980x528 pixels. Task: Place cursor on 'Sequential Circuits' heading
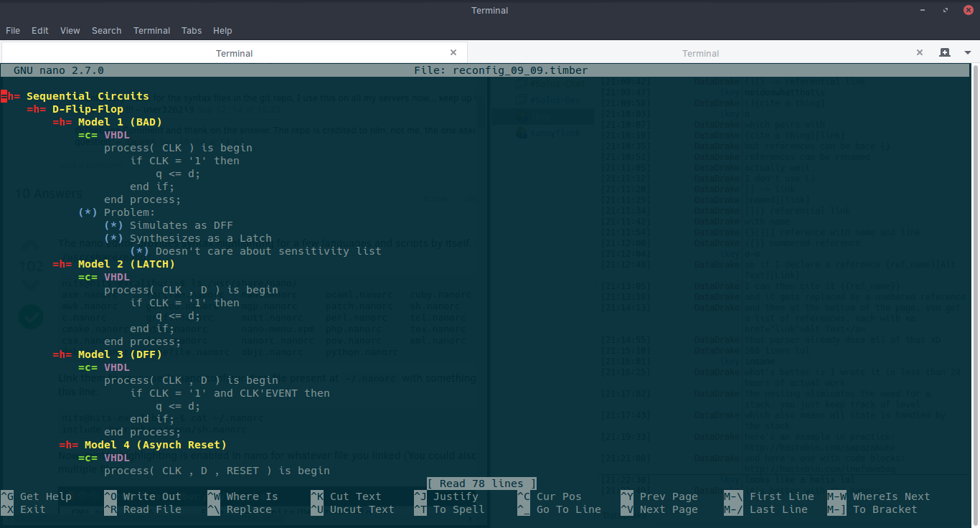[88, 96]
